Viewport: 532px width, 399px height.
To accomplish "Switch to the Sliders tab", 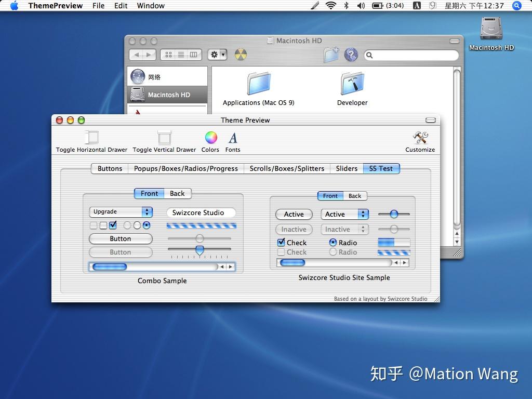I will [x=346, y=168].
